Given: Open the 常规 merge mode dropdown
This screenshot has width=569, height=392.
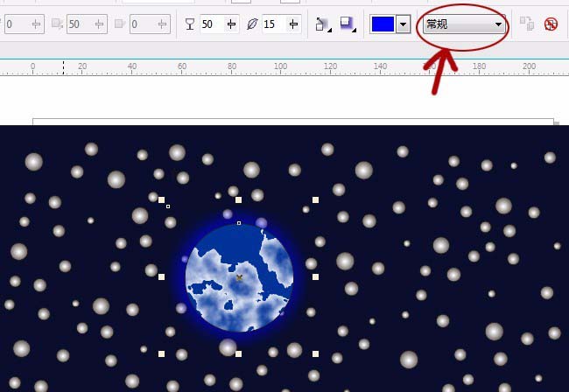Looking at the screenshot, I should click(464, 24).
